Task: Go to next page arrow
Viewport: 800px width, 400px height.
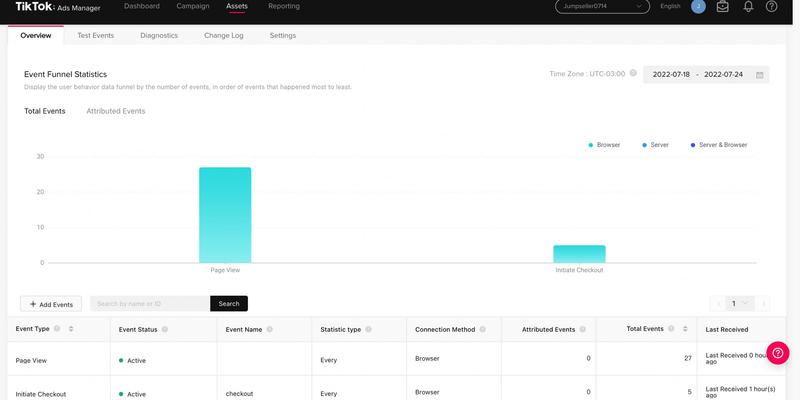Action: [x=763, y=304]
